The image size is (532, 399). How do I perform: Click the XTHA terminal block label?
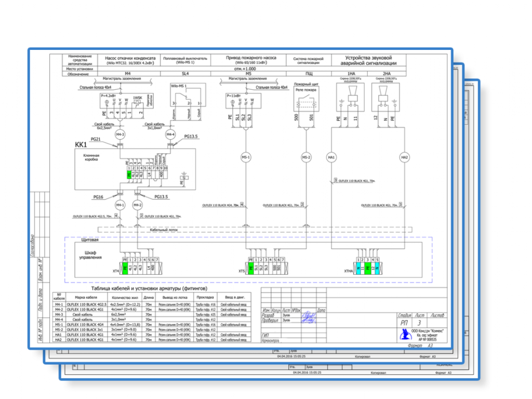coord(349,271)
